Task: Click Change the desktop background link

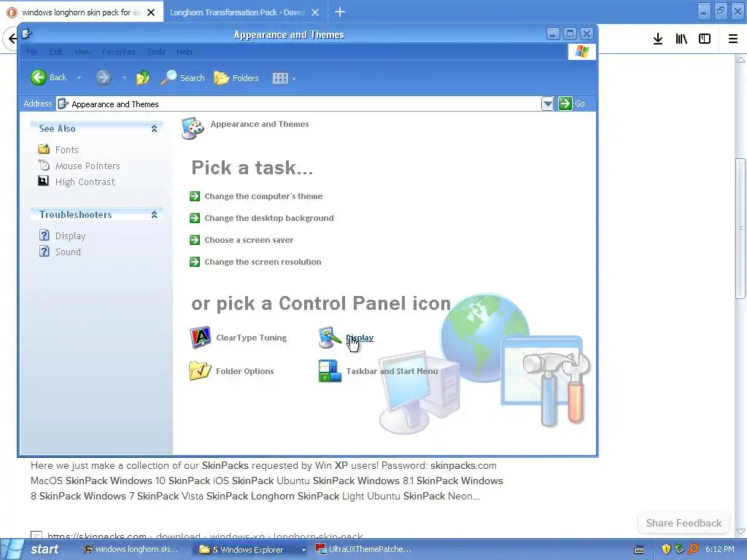Action: pos(269,218)
